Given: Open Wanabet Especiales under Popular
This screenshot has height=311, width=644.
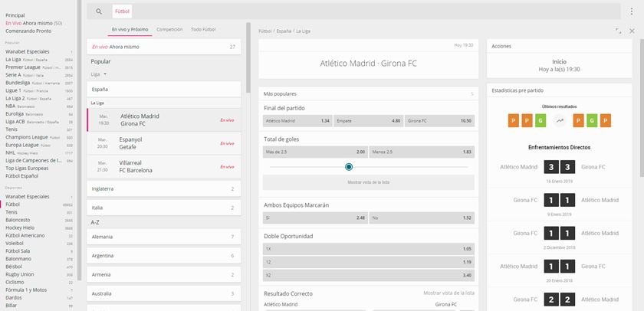Looking at the screenshot, I should coord(28,51).
